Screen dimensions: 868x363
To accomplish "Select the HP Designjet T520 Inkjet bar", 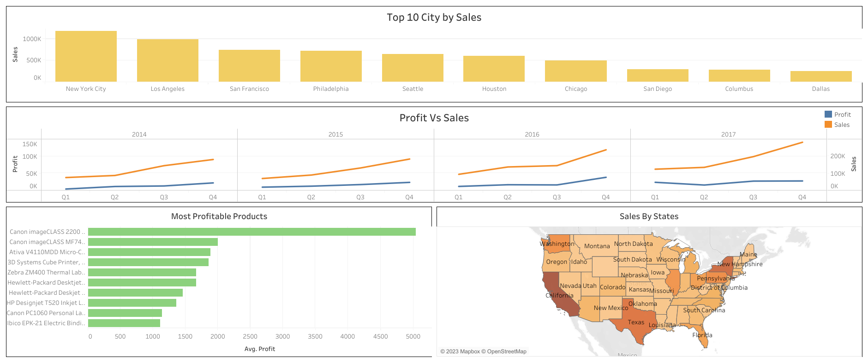I will pos(132,303).
